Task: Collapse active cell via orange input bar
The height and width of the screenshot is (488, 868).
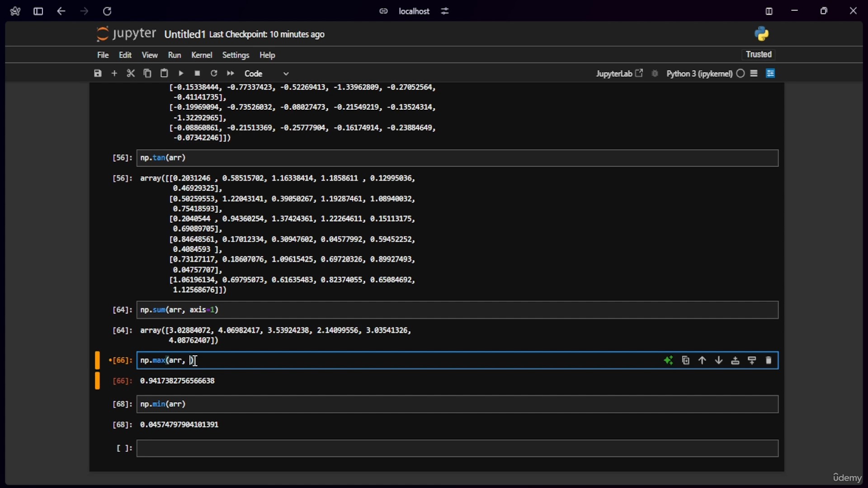Action: (97, 361)
